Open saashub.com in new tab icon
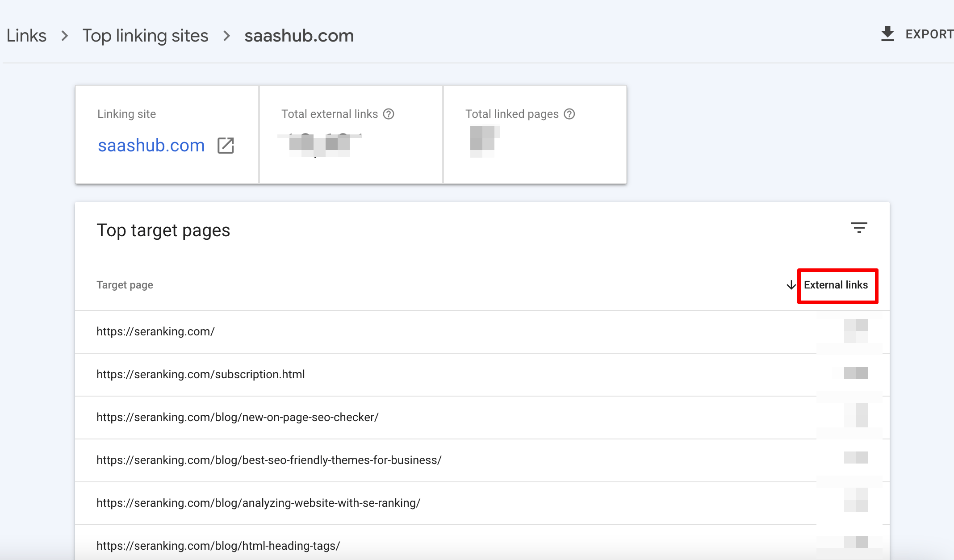The height and width of the screenshot is (560, 954). point(226,146)
